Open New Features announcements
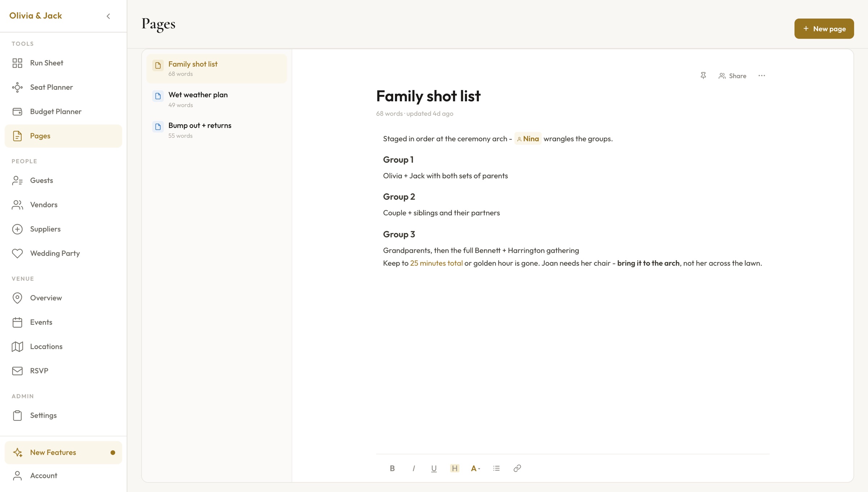 (x=63, y=452)
